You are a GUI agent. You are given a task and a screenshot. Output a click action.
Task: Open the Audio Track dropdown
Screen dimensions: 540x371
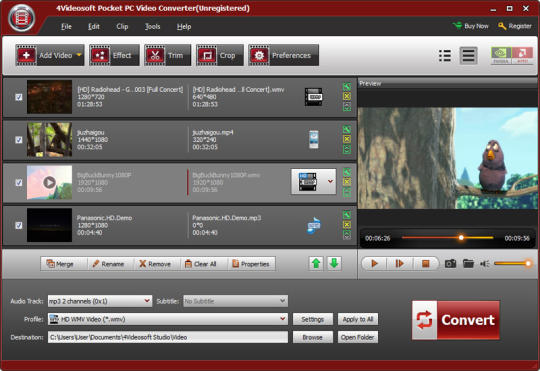click(100, 301)
